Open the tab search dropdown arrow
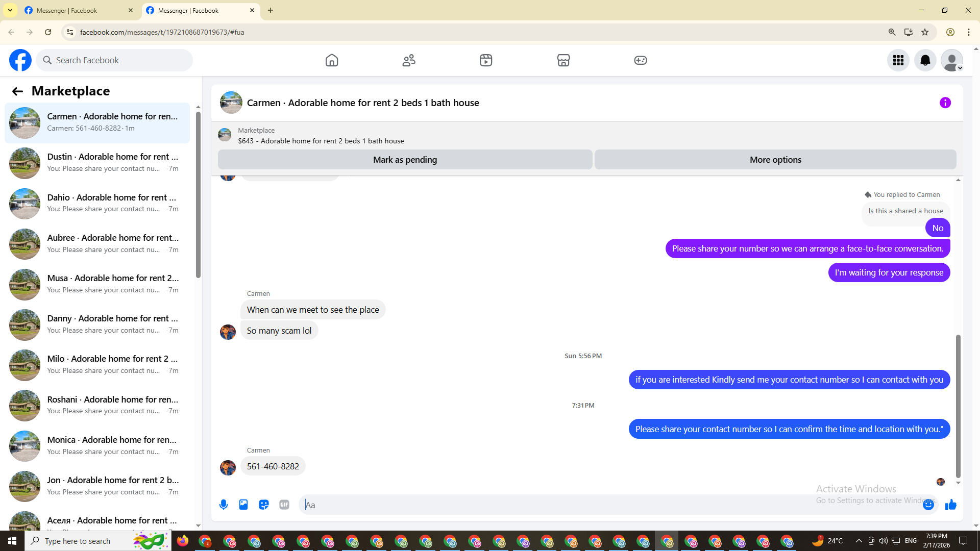The image size is (980, 551). tap(10, 10)
